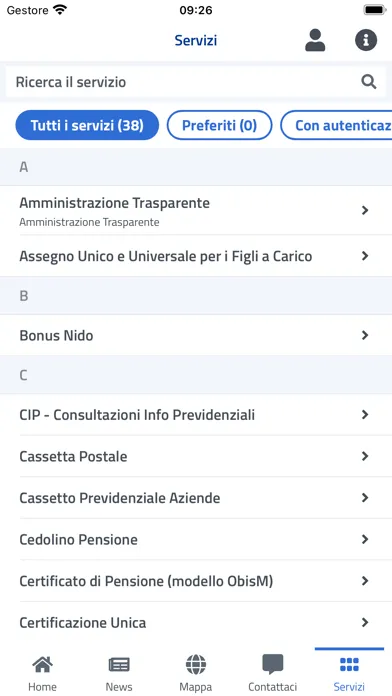Select Cedolino Pensione entry
The width and height of the screenshot is (392, 696).
pyautogui.click(x=196, y=540)
